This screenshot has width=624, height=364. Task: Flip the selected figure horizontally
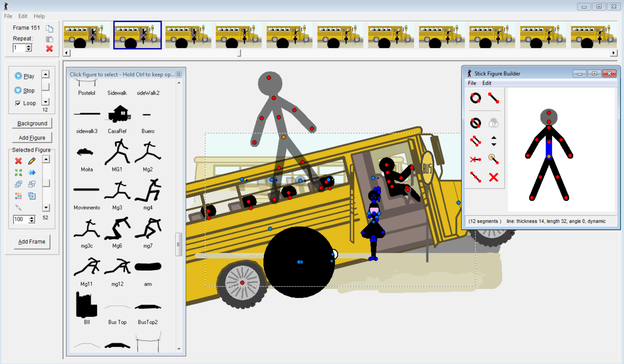point(32,173)
